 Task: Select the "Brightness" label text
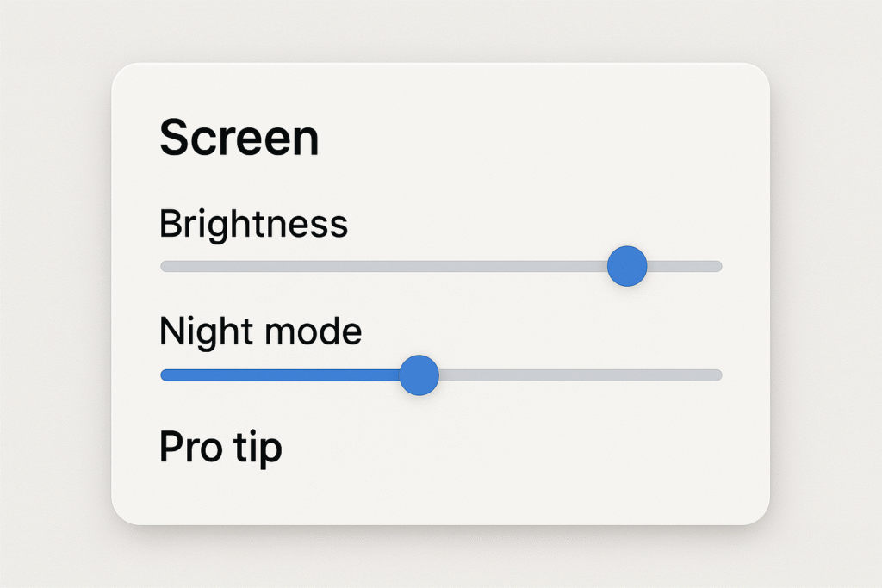(253, 224)
